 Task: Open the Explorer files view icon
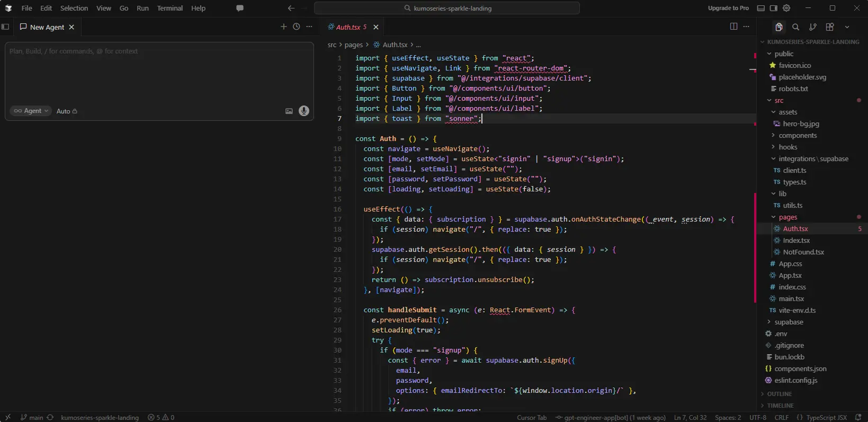coord(778,27)
